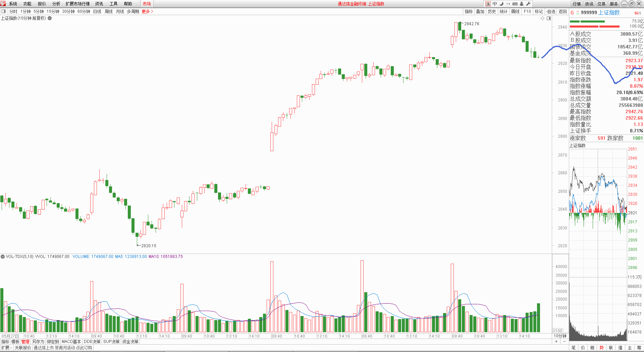Toggle the panel layout icon left of 分时

point(4,11)
